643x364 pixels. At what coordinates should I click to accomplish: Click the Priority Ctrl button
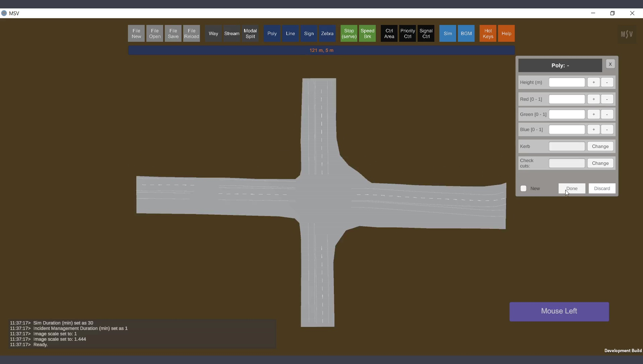407,33
